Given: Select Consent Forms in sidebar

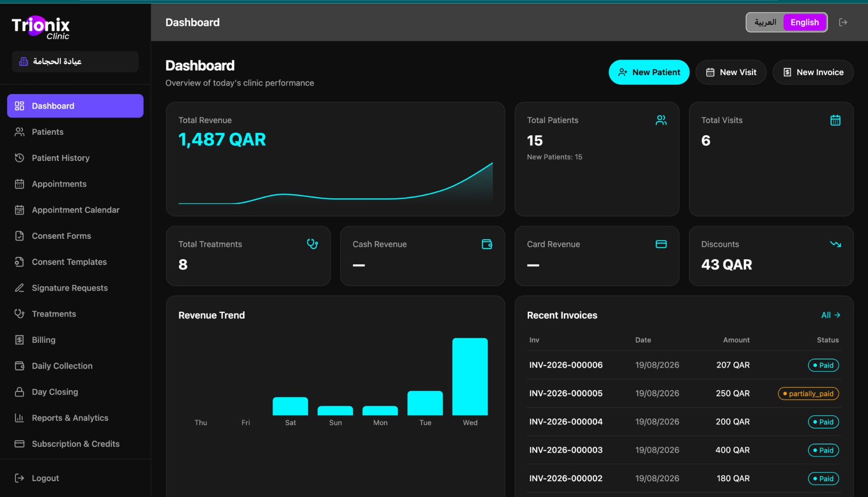Looking at the screenshot, I should [x=75, y=236].
